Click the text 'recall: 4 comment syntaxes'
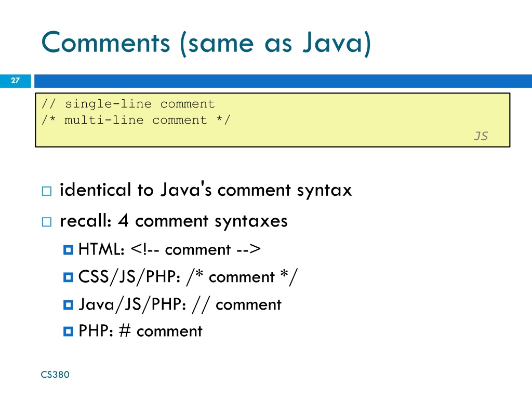 tap(174, 221)
